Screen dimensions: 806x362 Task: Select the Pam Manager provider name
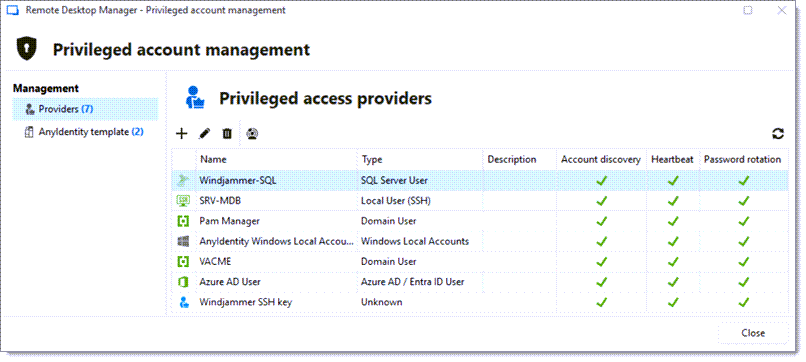click(x=229, y=221)
